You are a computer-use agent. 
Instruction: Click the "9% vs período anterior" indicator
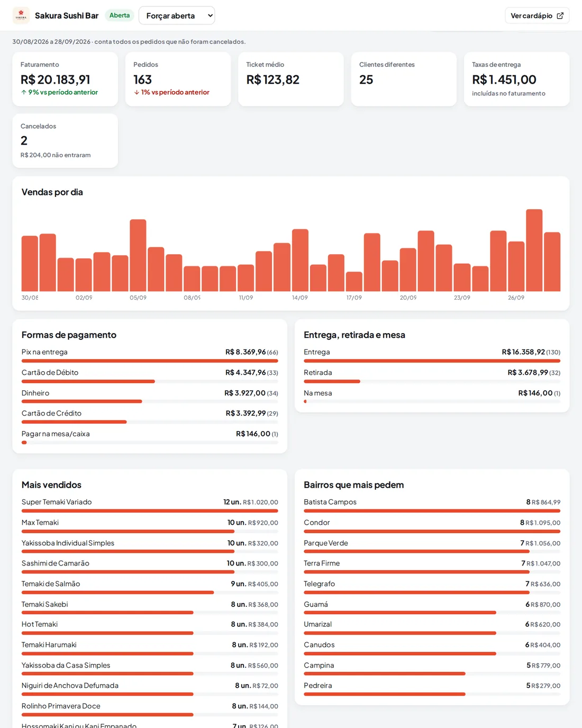(x=59, y=92)
